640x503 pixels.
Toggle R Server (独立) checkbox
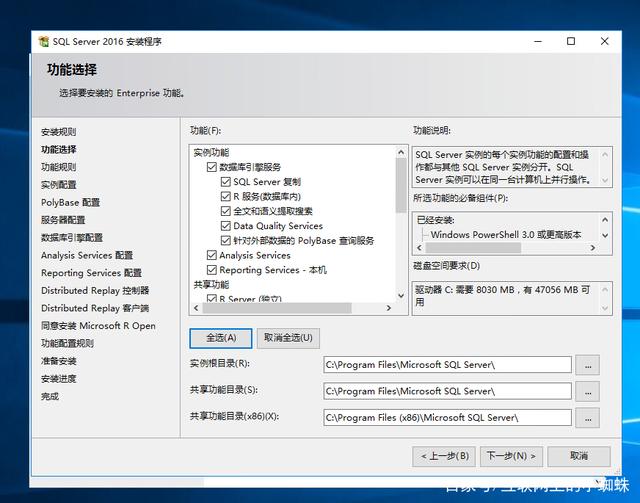pyautogui.click(x=211, y=298)
